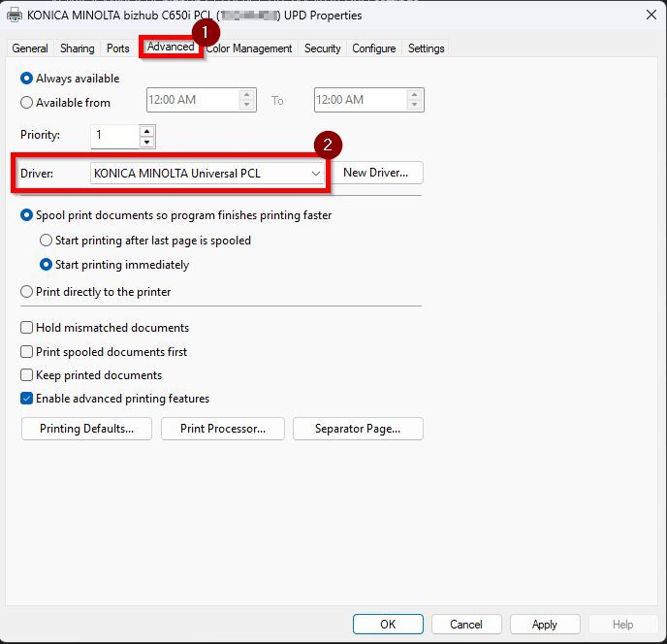Disable Enable advanced printing features

(x=27, y=398)
